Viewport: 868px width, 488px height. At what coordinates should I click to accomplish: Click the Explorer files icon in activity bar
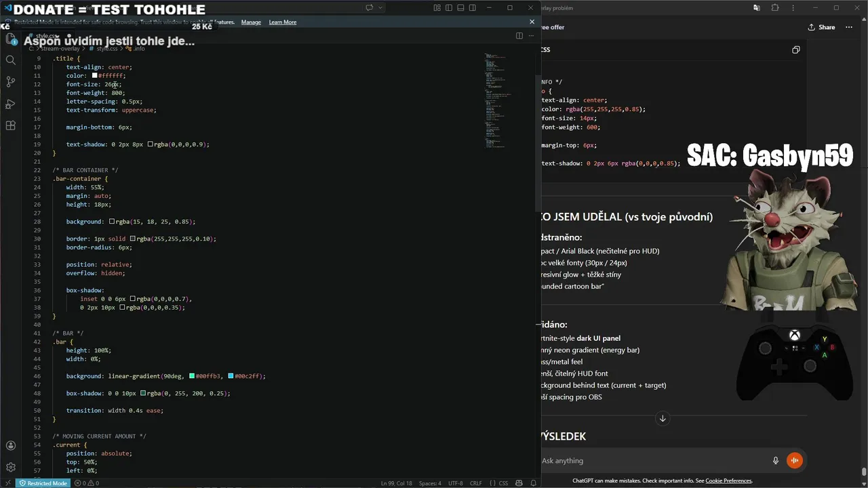click(x=10, y=38)
